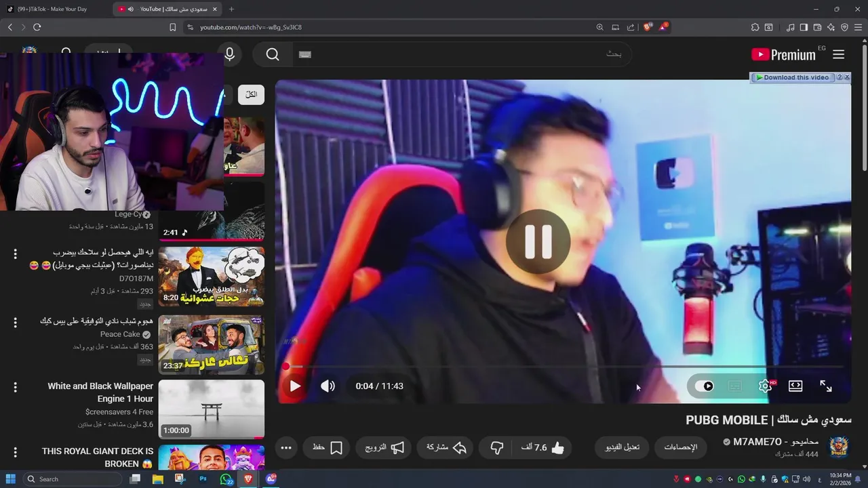Dislike the video with thumbs-down
This screenshot has width=868, height=488.
tap(497, 447)
